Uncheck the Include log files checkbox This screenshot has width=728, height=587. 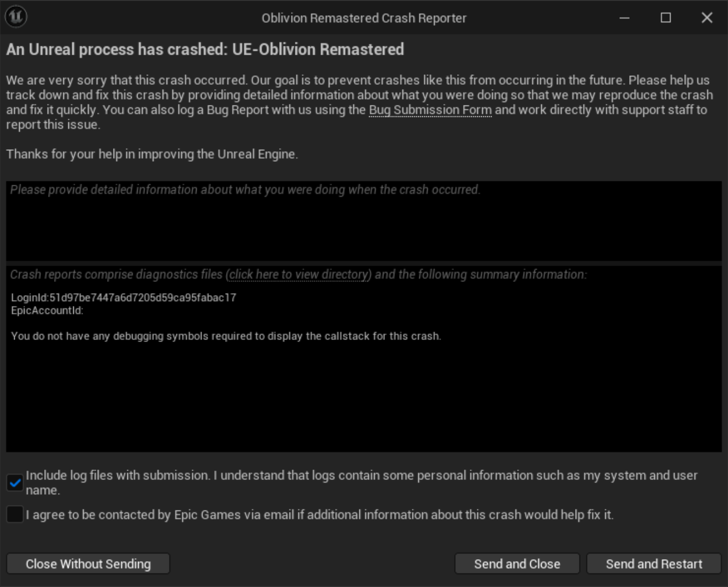[x=15, y=483]
